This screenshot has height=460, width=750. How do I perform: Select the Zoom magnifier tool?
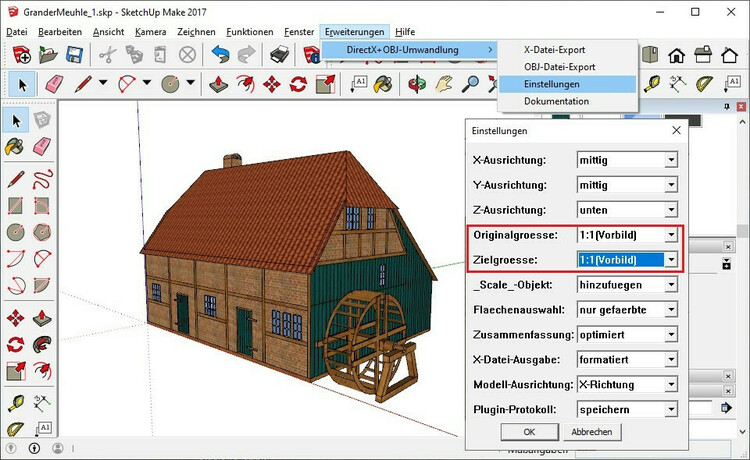(470, 84)
